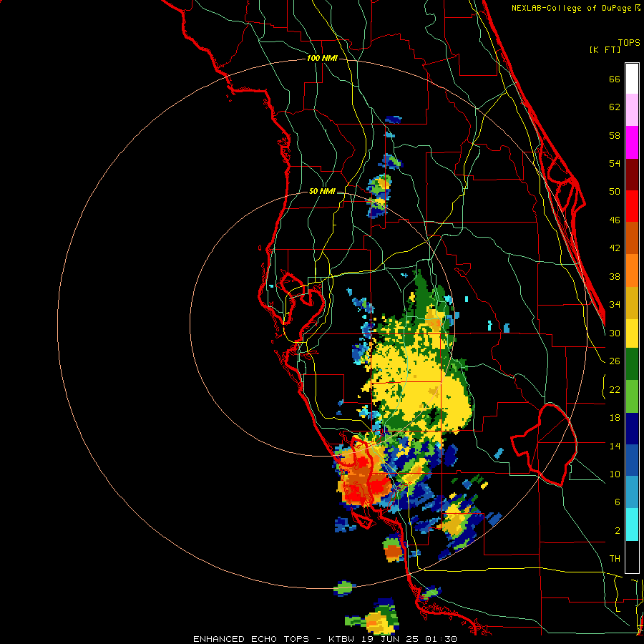Select the magenta legend swatch

pos(632,142)
